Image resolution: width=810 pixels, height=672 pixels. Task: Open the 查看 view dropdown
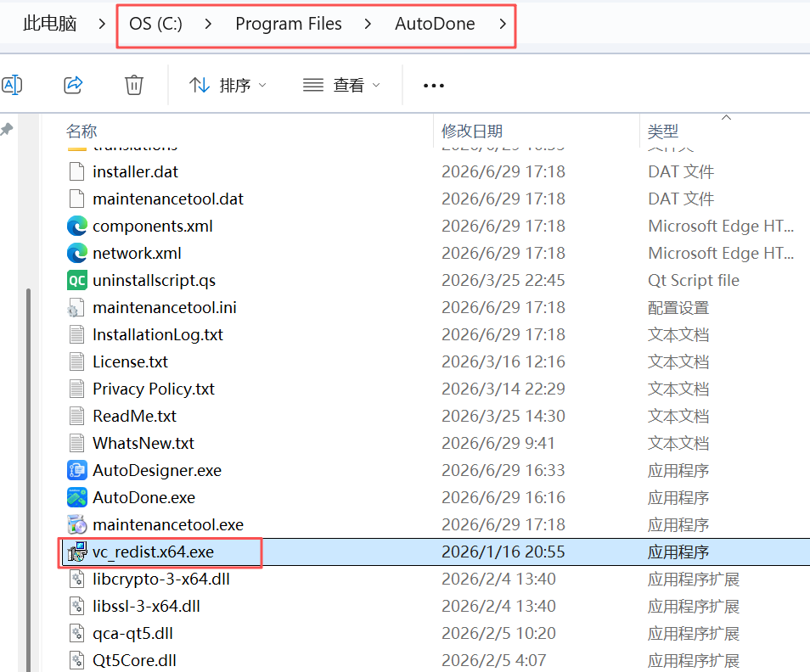(x=341, y=85)
